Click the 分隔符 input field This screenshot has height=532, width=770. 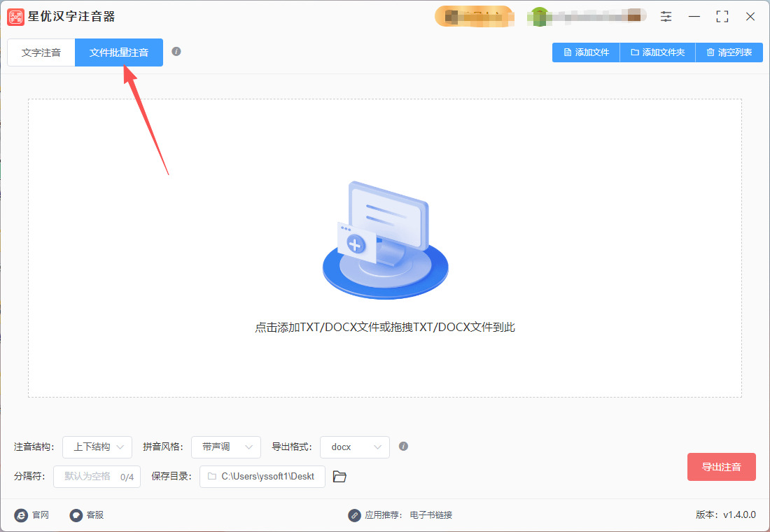coord(97,476)
